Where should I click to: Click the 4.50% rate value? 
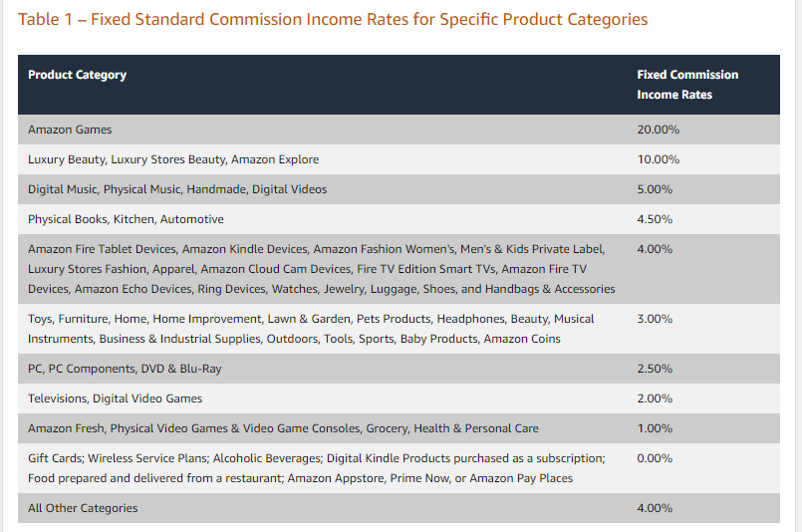(x=655, y=219)
